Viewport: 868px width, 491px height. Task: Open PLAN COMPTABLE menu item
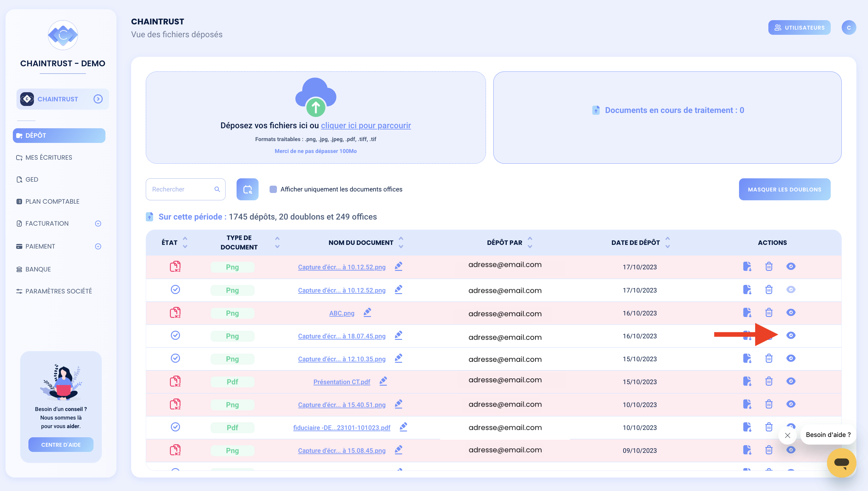(48, 201)
